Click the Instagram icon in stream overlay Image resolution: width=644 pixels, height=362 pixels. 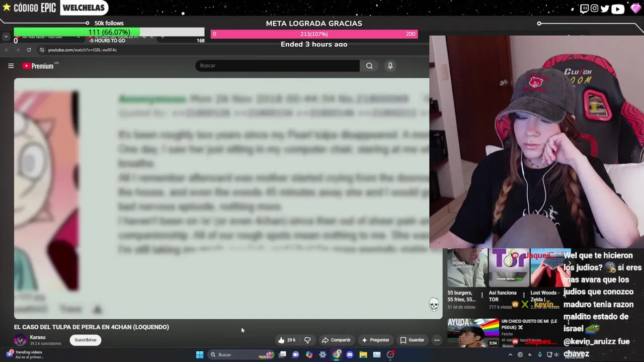595,8
